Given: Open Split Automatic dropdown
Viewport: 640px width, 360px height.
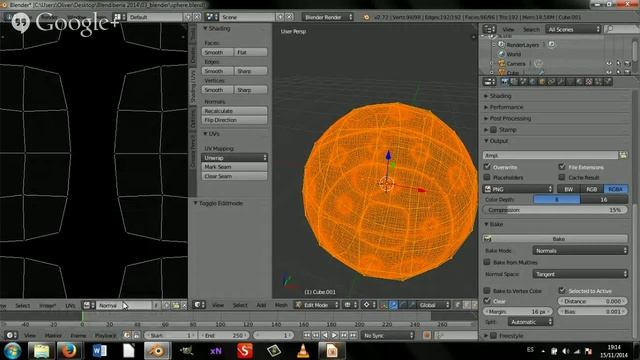Looking at the screenshot, I should coord(530,322).
